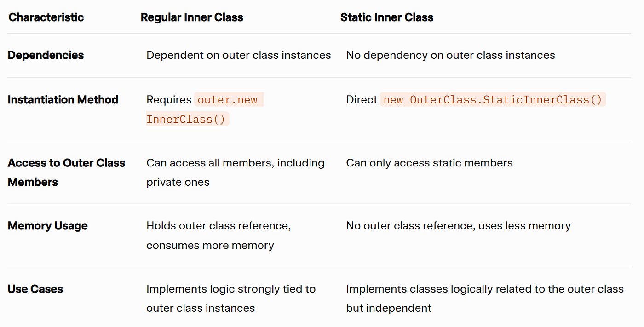Click 'Holds outer class reference' cell text

pos(218,235)
